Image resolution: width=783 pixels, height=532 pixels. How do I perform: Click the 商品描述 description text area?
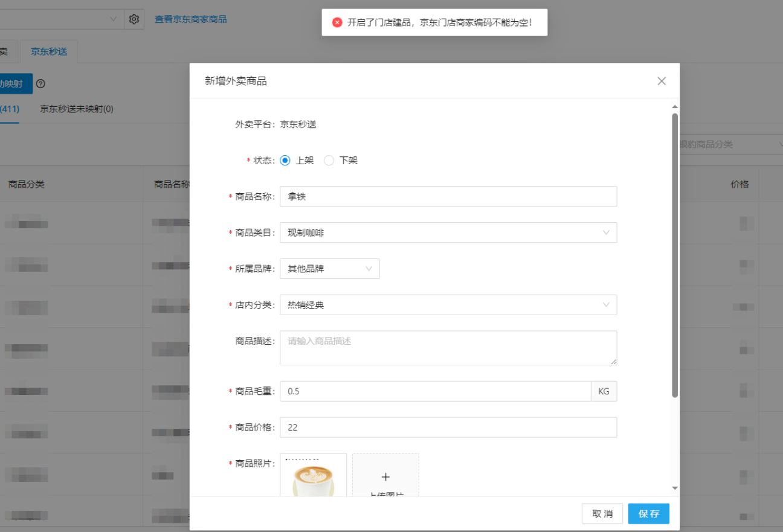pyautogui.click(x=448, y=348)
